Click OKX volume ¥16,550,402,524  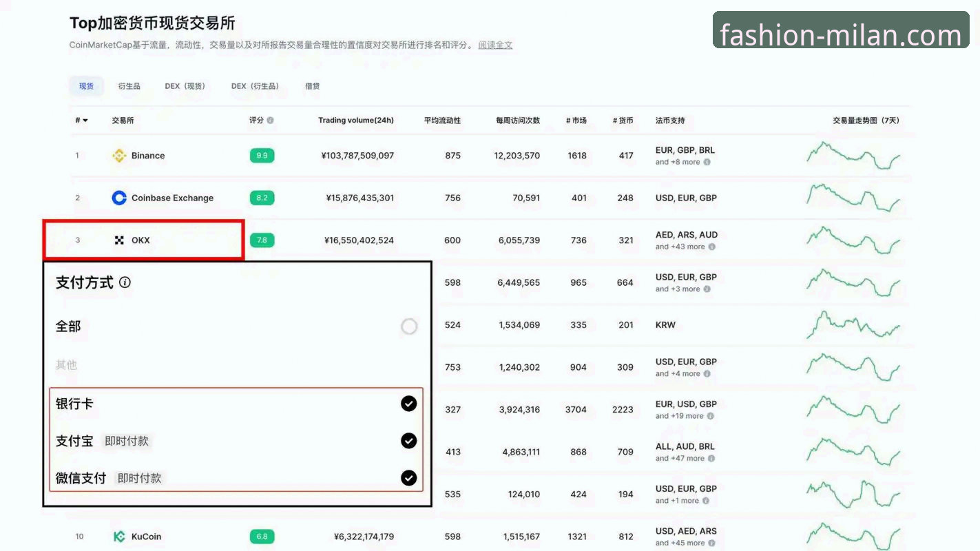[359, 240]
